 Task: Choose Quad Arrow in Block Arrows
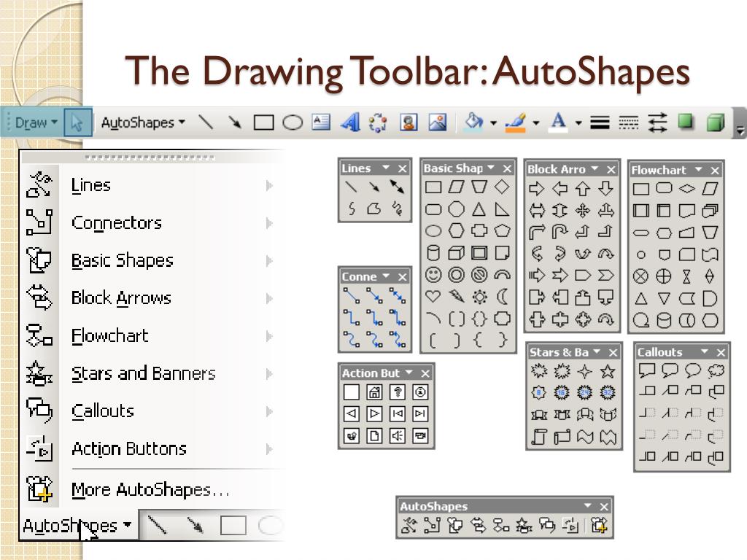[583, 210]
